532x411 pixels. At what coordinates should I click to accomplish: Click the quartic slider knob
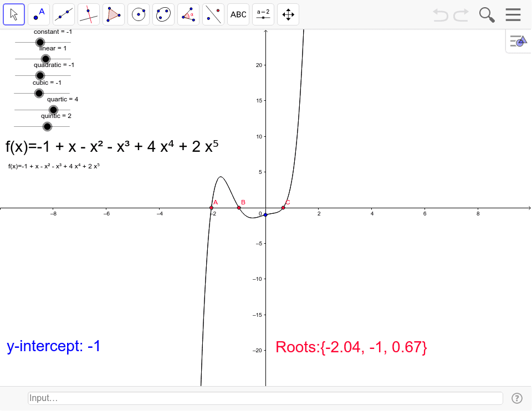click(53, 110)
